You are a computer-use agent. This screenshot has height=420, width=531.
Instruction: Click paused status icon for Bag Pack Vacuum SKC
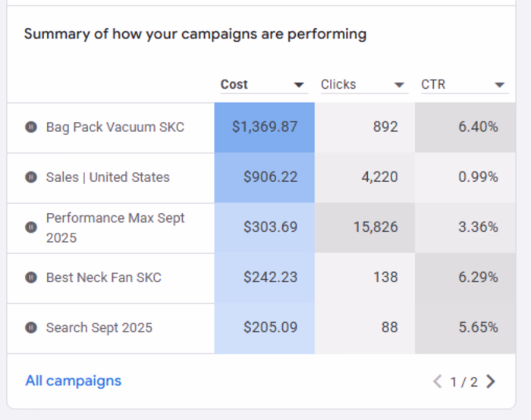click(x=31, y=127)
